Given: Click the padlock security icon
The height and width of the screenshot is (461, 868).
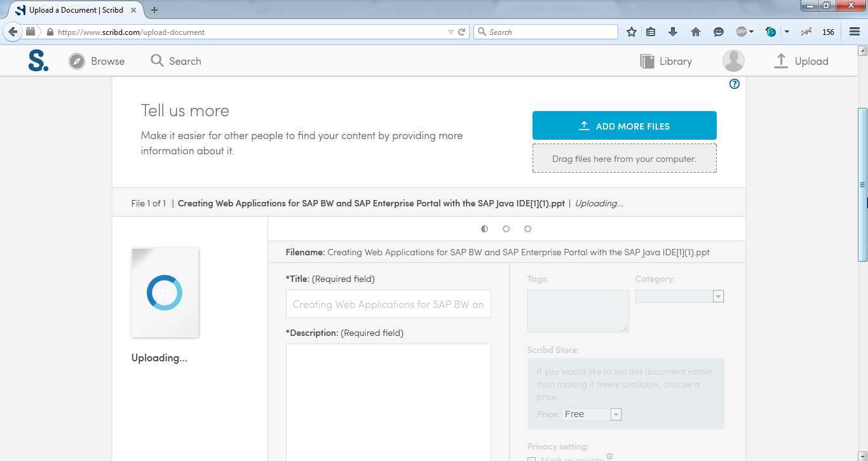Looking at the screenshot, I should [50, 32].
